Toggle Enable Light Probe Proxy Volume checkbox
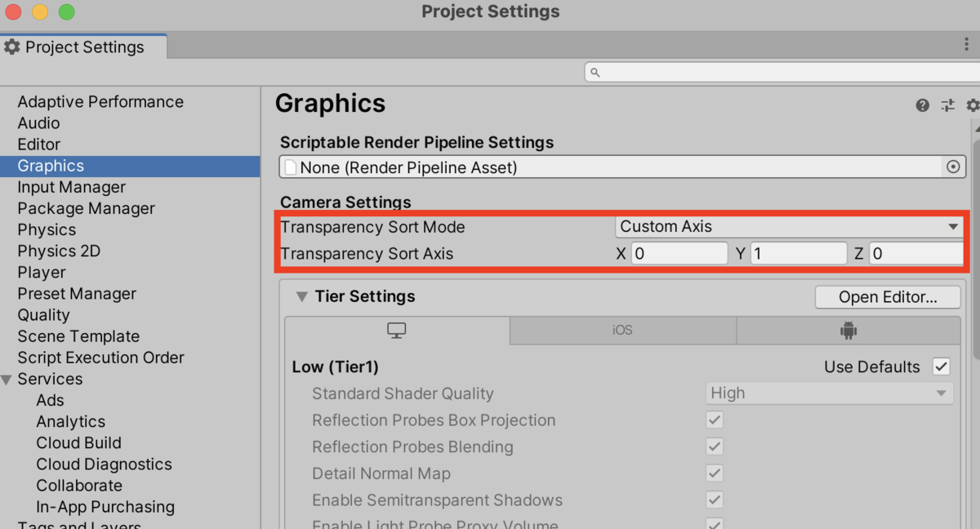 715,525
